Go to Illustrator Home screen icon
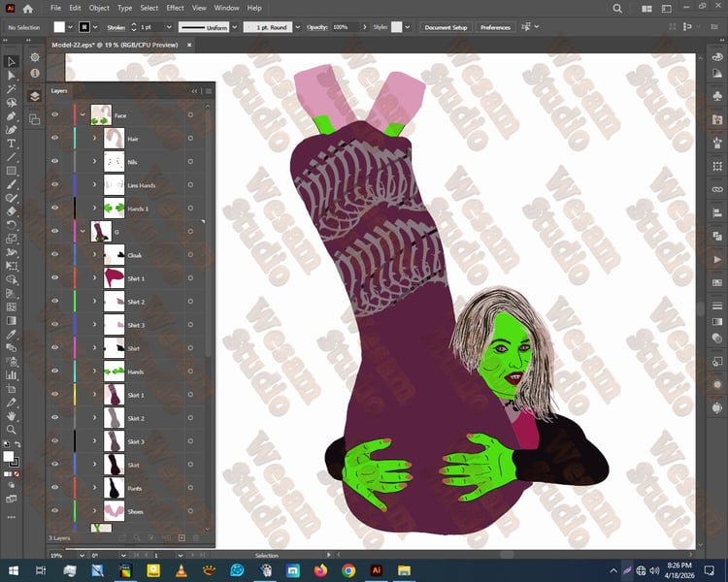Screen dimensions: 728x582 28,9
